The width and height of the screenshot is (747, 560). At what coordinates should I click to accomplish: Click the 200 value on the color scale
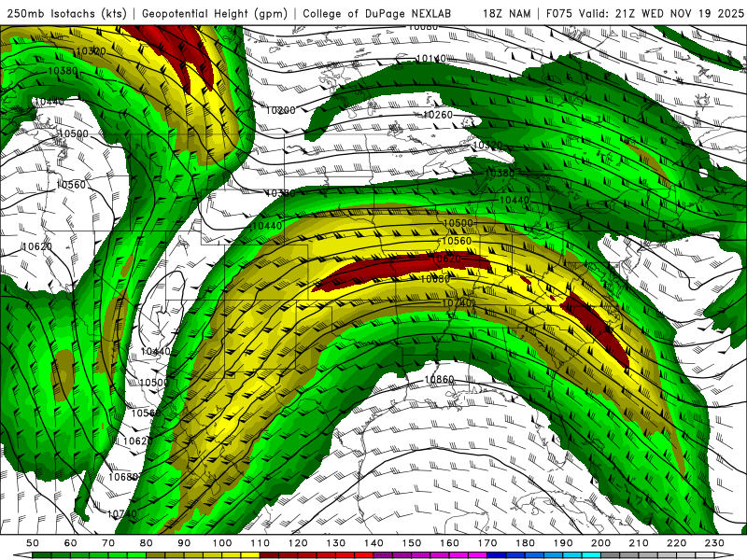(601, 543)
